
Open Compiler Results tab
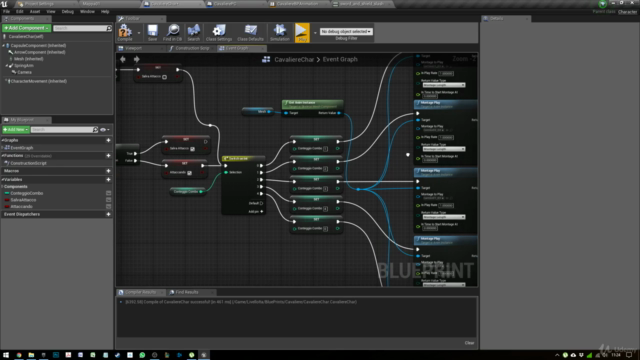click(x=140, y=292)
